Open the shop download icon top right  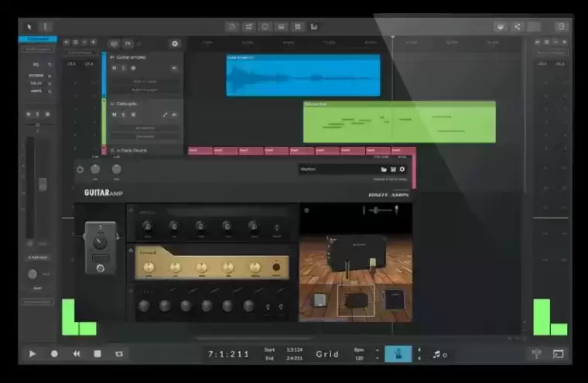pos(501,26)
